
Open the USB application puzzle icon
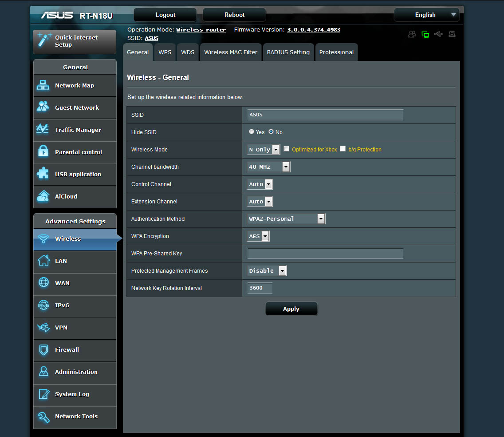(43, 174)
